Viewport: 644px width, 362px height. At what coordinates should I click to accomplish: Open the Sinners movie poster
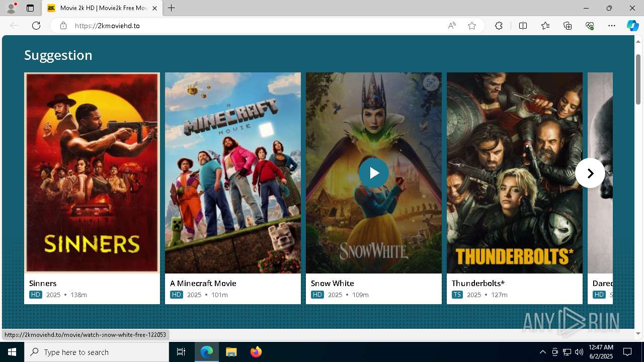[x=92, y=173]
